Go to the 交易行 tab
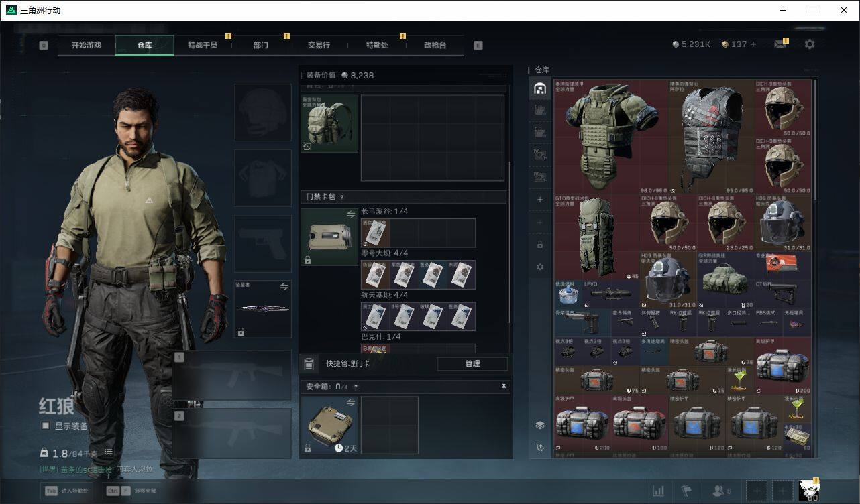The image size is (860, 504). 319,45
